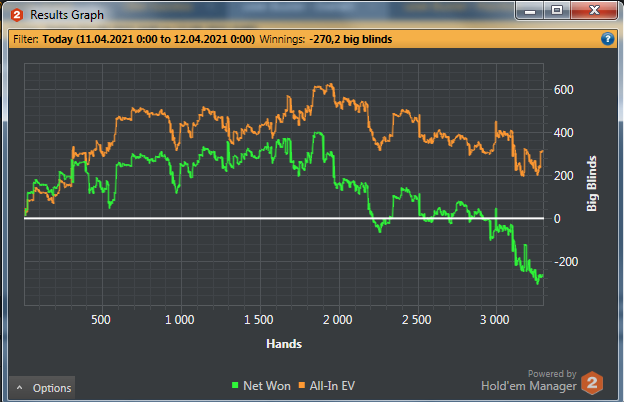The image size is (624, 402).
Task: Maximize the Results Graph window
Action: coord(557,10)
